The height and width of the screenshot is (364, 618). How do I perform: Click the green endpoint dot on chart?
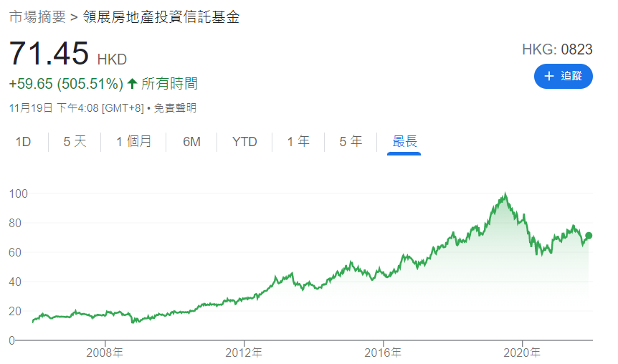point(589,236)
